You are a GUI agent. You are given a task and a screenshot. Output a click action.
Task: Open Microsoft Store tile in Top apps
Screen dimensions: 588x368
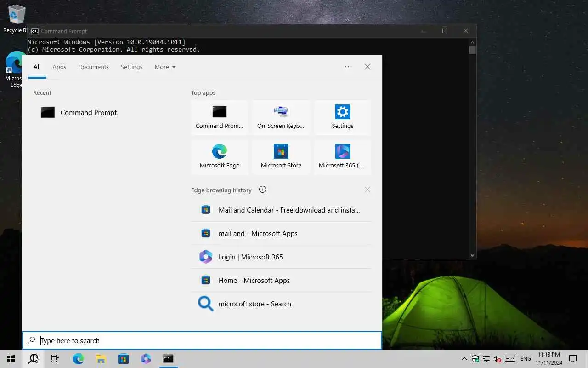click(281, 157)
